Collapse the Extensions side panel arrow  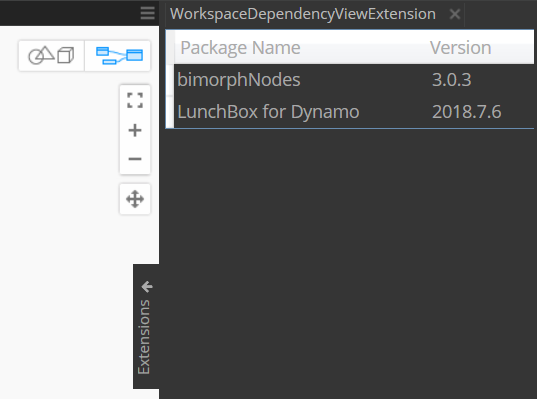click(147, 287)
